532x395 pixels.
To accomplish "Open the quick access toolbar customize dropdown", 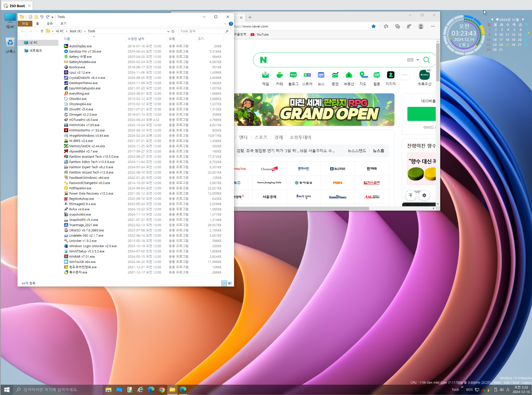I will 52,17.
